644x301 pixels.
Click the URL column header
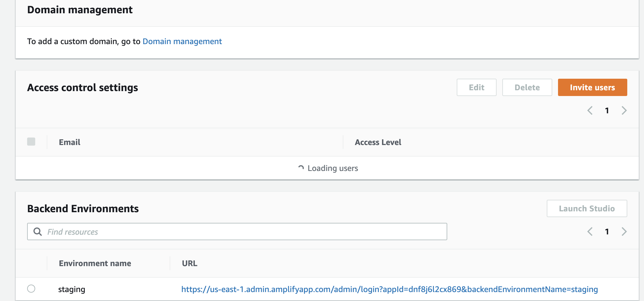[x=190, y=263]
